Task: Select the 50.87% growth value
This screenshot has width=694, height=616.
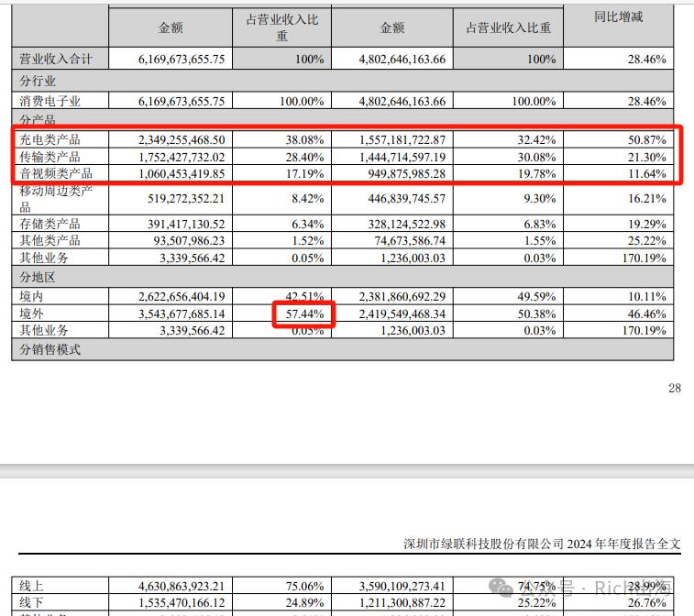Action: [646, 140]
